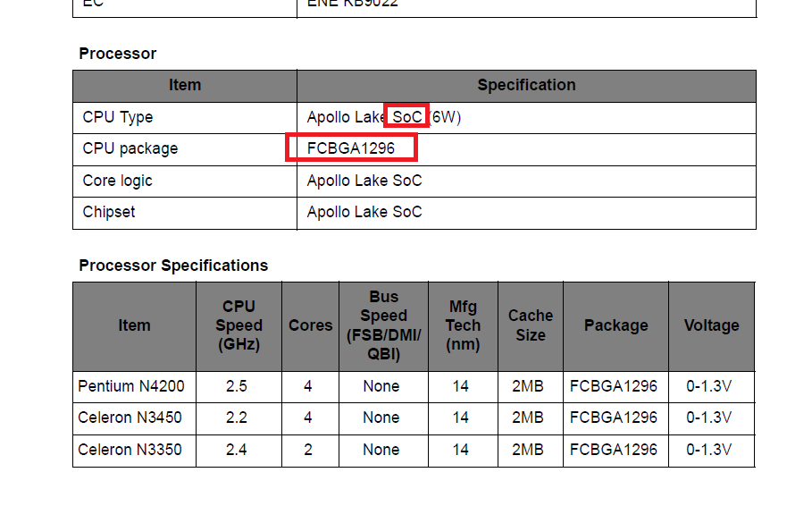Click the Specification column header
This screenshot has height=523, width=812.
(x=526, y=85)
